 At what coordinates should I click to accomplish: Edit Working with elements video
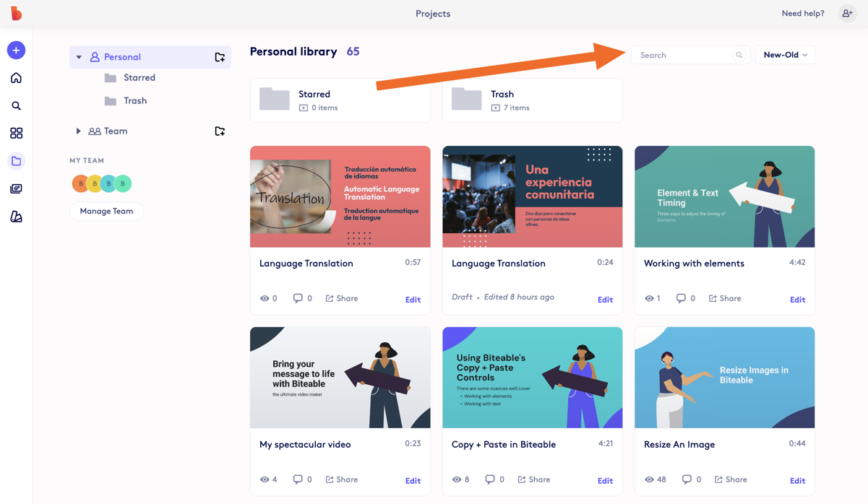coord(797,300)
